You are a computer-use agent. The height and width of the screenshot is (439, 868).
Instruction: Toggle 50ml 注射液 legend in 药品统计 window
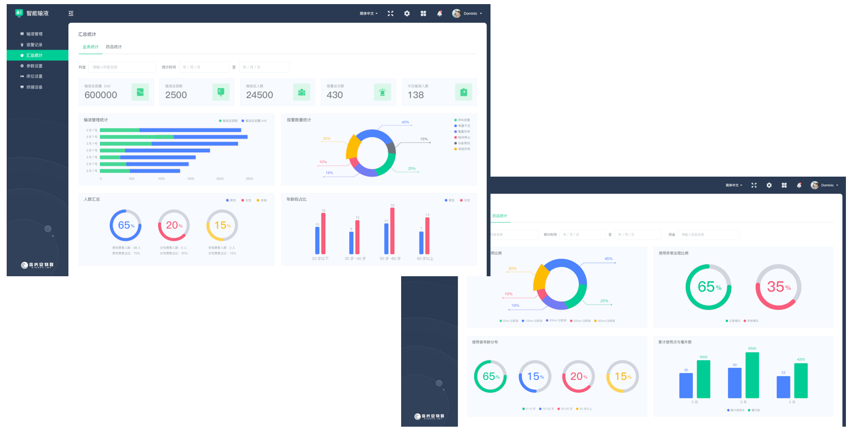click(509, 321)
